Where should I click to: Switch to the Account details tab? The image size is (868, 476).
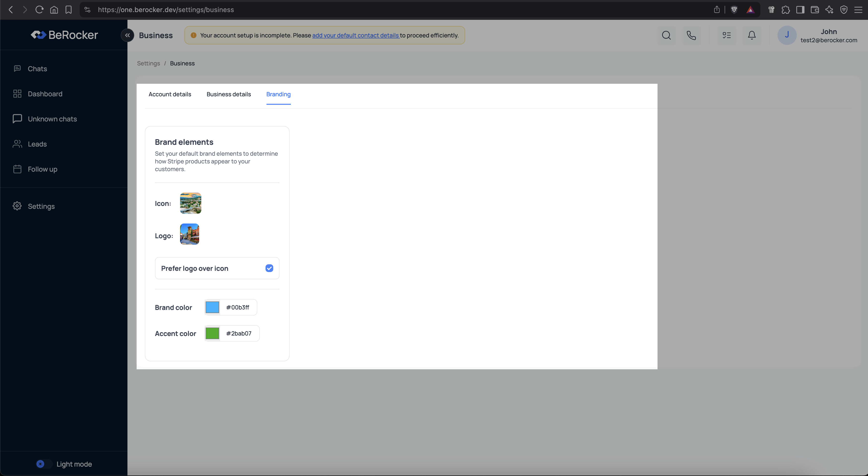click(x=170, y=94)
